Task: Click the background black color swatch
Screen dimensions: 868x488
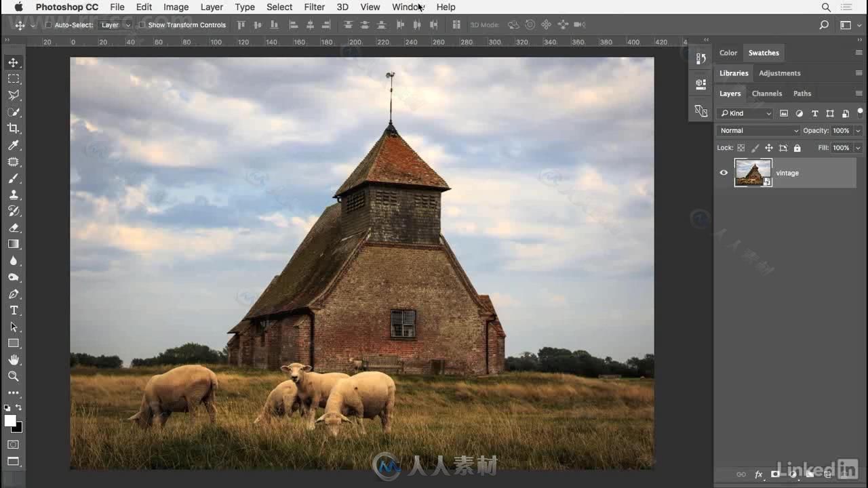Action: pos(18,428)
